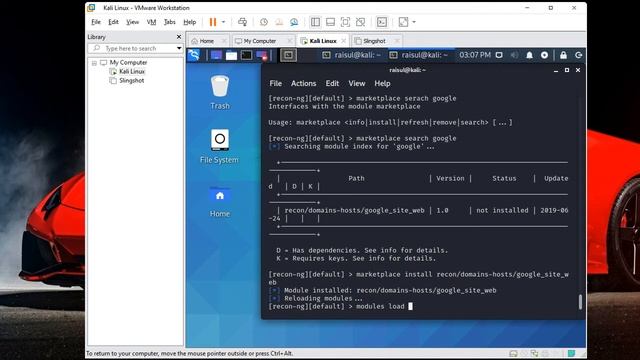Open the terminal Help menu
This screenshot has width=640, height=360.
click(382, 83)
